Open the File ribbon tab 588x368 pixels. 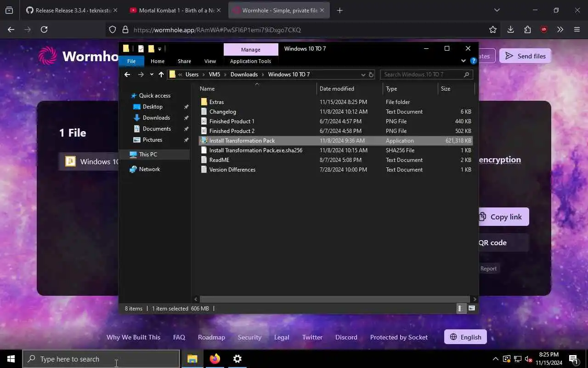click(x=131, y=61)
